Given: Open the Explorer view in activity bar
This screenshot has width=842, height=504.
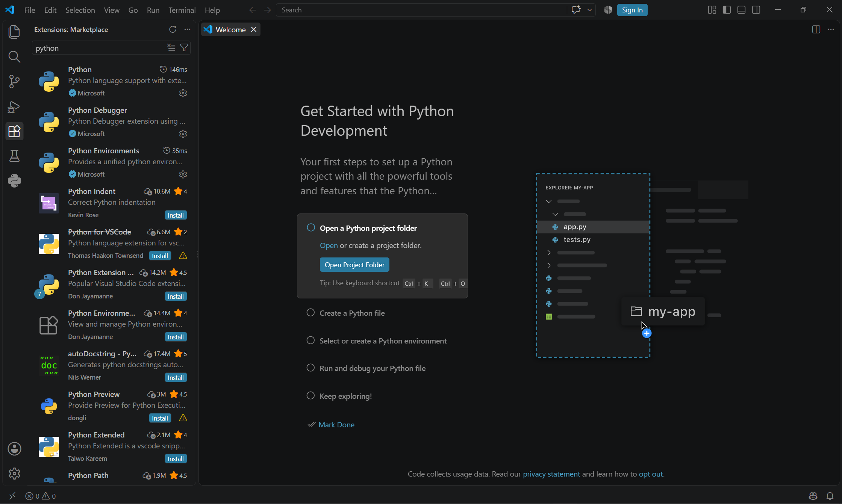Looking at the screenshot, I should click(14, 32).
